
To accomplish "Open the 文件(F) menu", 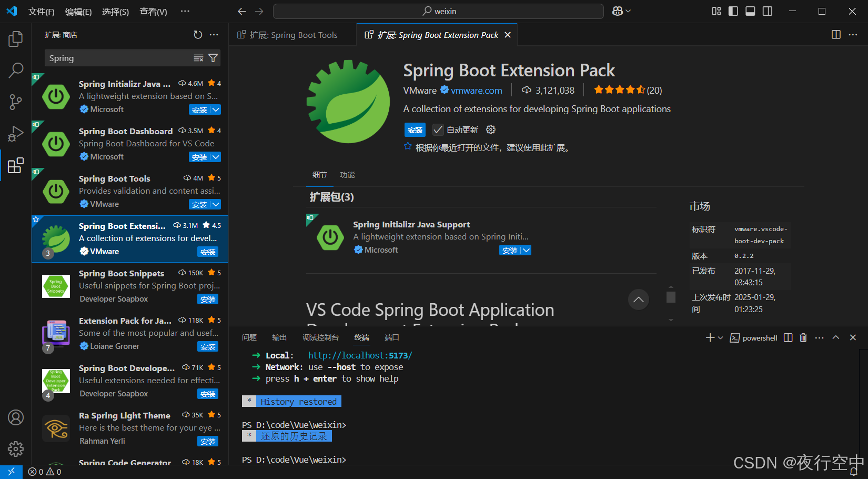I will point(41,12).
